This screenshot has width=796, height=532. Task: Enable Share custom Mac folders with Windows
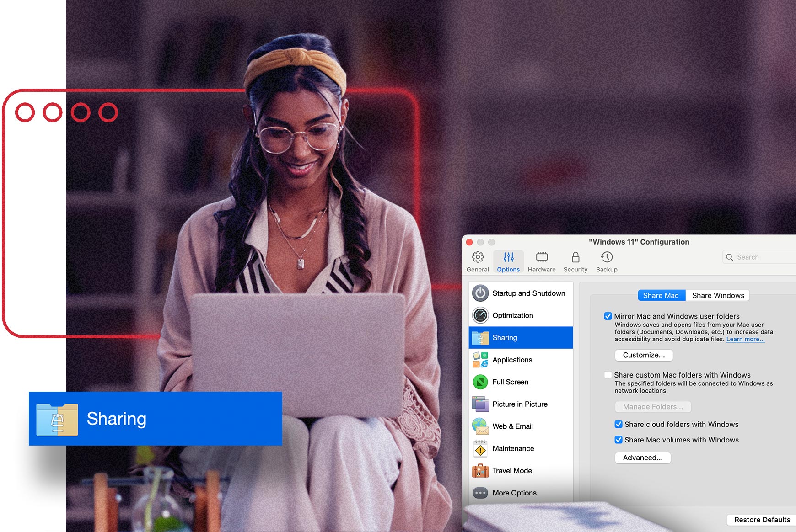tap(608, 375)
